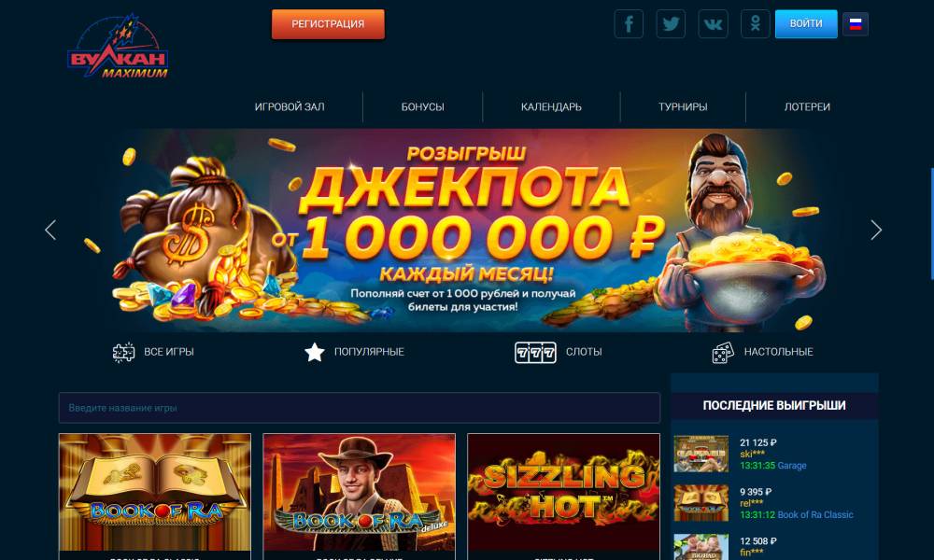The width and height of the screenshot is (934, 560).
Task: Show previous banner with left arrow
Action: pyautogui.click(x=50, y=230)
